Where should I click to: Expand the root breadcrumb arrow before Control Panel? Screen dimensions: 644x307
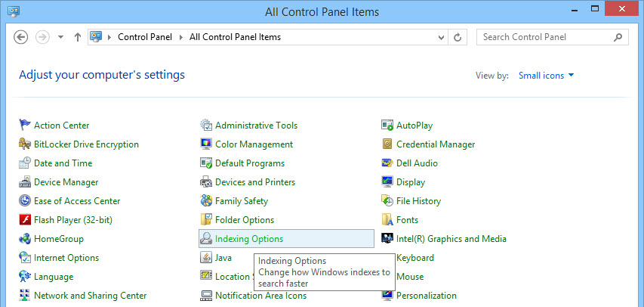click(109, 37)
